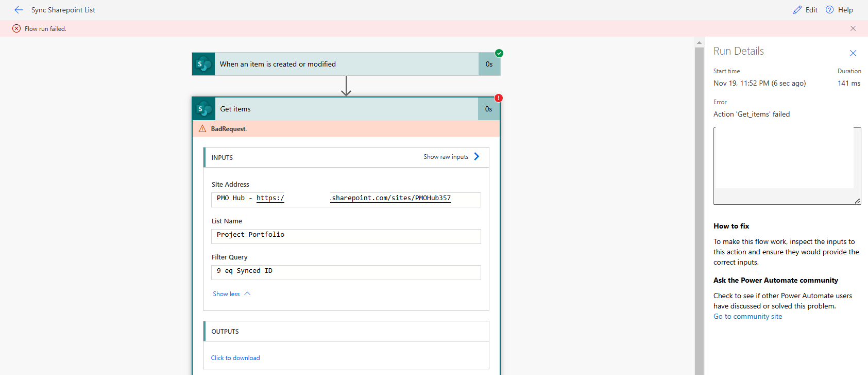Expand the 'When an item is created or modified' step
868x375 pixels.
coord(346,64)
